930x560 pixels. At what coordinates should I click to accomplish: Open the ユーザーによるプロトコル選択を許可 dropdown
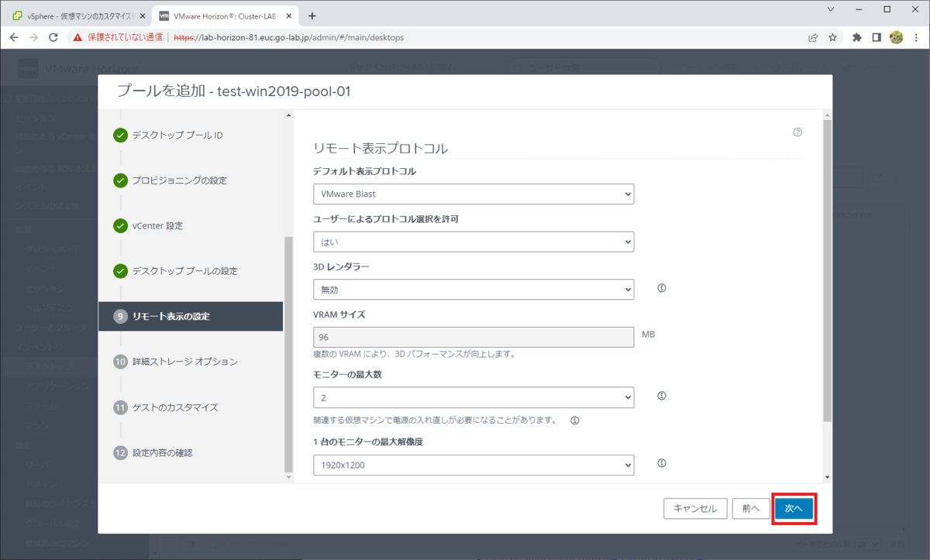point(474,242)
